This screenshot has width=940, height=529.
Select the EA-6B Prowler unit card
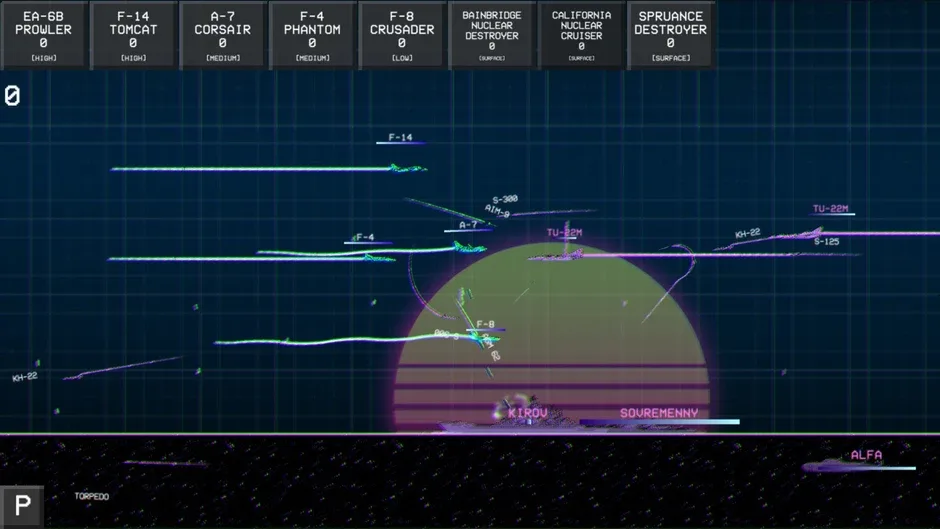(44, 35)
